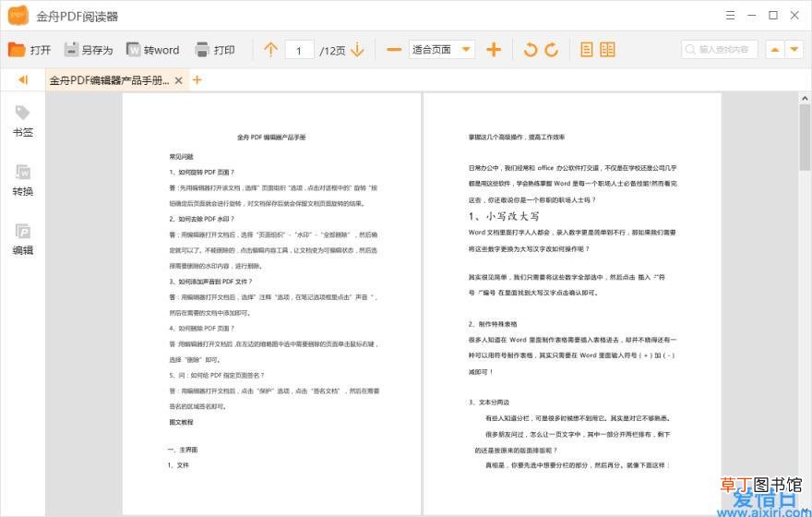Click the 另存为 save-as button

click(x=88, y=50)
